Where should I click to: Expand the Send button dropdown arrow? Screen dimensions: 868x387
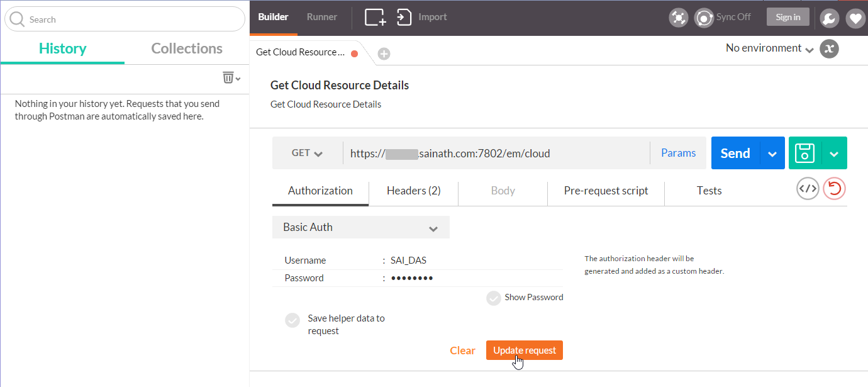(772, 153)
